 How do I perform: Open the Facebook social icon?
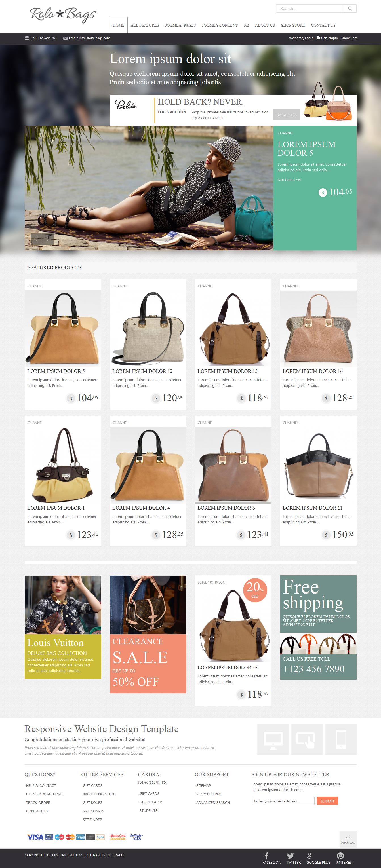click(266, 856)
